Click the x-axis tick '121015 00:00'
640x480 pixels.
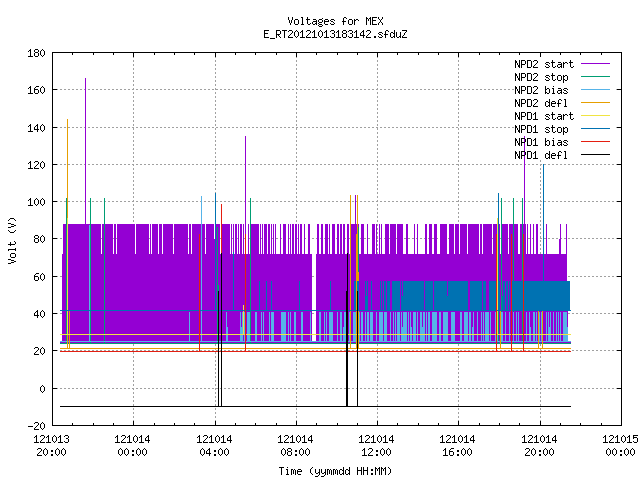tap(620, 446)
